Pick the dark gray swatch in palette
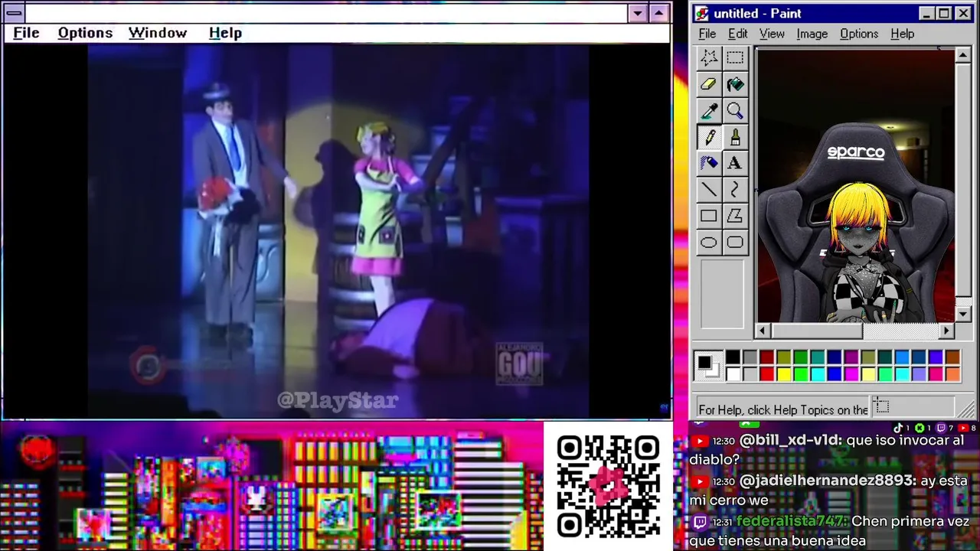Screen dimensions: 980x551 pyautogui.click(x=750, y=357)
